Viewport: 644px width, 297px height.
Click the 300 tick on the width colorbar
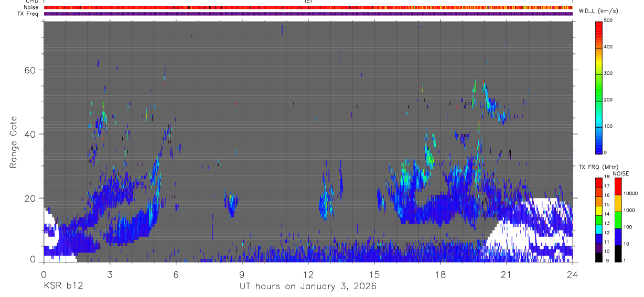(608, 73)
